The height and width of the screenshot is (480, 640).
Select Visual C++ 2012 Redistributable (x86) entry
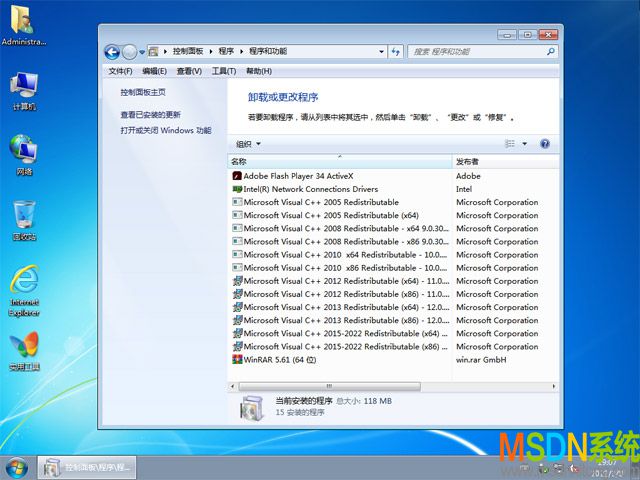pyautogui.click(x=346, y=294)
